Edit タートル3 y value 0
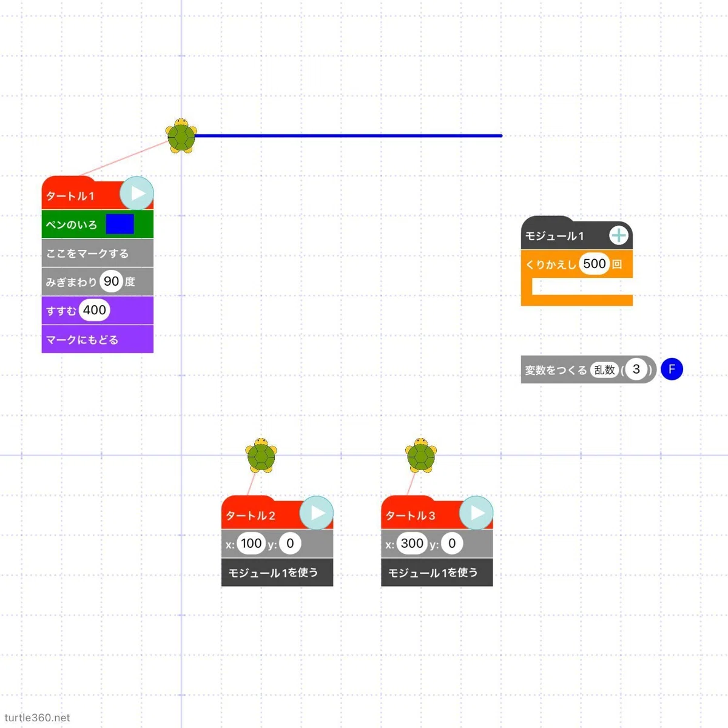Image resolution: width=728 pixels, height=728 pixels. [452, 544]
